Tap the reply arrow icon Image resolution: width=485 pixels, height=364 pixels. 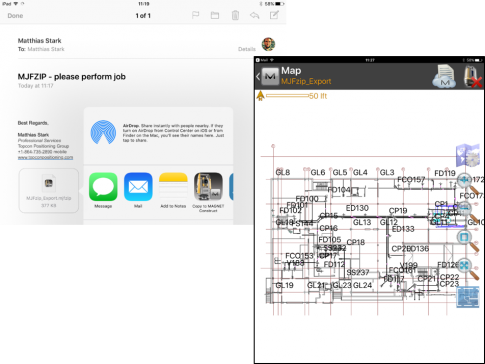tap(255, 15)
